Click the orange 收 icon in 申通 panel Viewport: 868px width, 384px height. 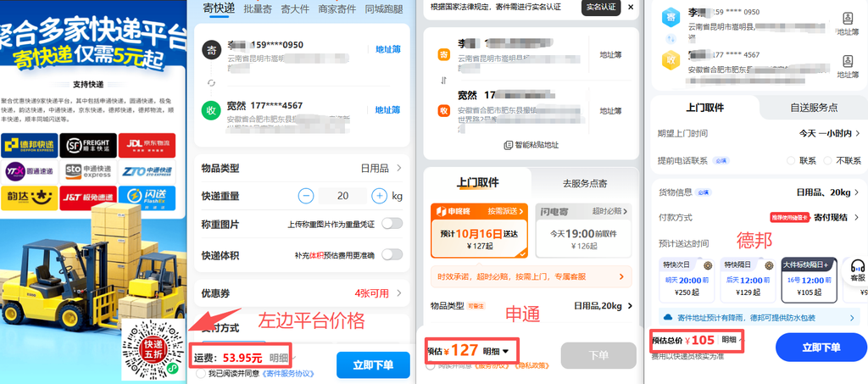pyautogui.click(x=444, y=111)
